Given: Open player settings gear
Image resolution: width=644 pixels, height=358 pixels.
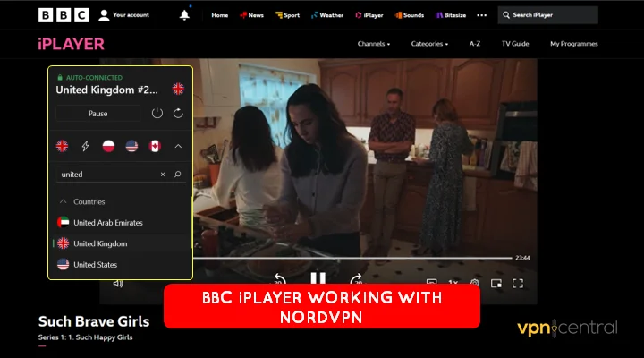Looking at the screenshot, I should (475, 282).
